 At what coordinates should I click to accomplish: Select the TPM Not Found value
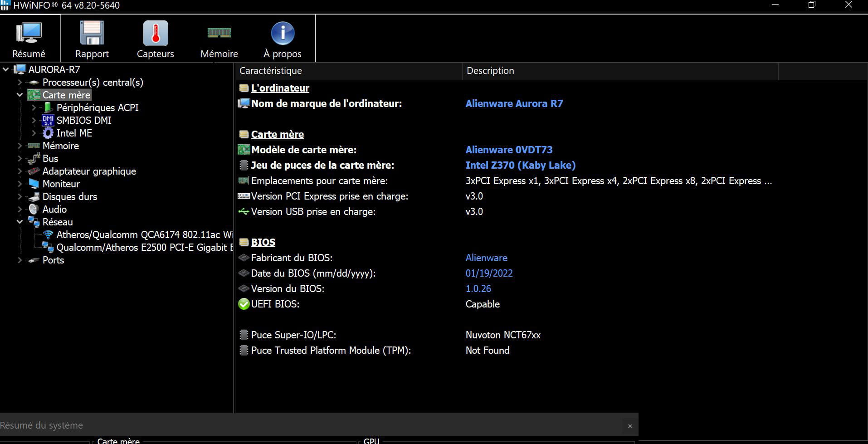tap(488, 350)
